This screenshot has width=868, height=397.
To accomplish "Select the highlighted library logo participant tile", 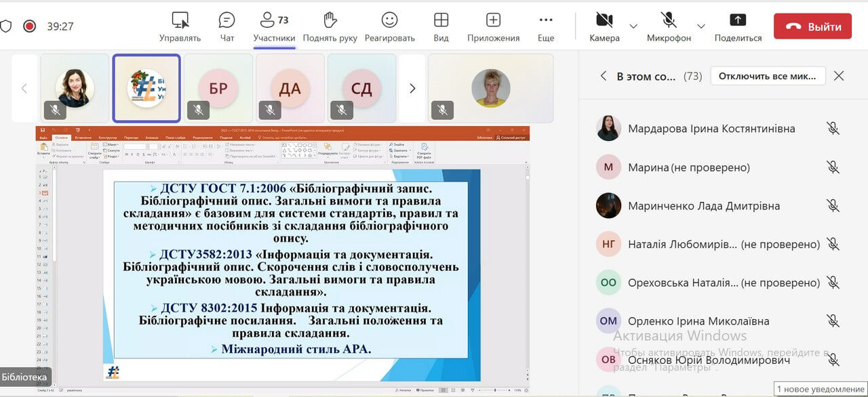I will pos(146,88).
